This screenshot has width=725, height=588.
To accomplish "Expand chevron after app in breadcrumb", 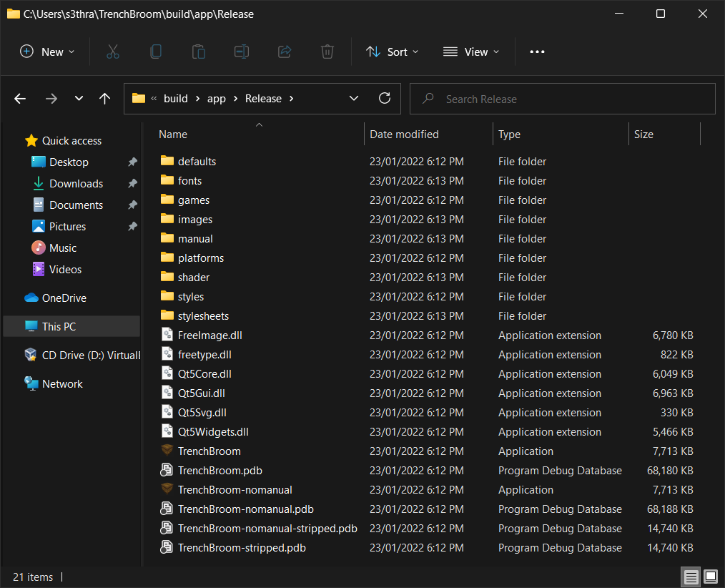I will 235,99.
